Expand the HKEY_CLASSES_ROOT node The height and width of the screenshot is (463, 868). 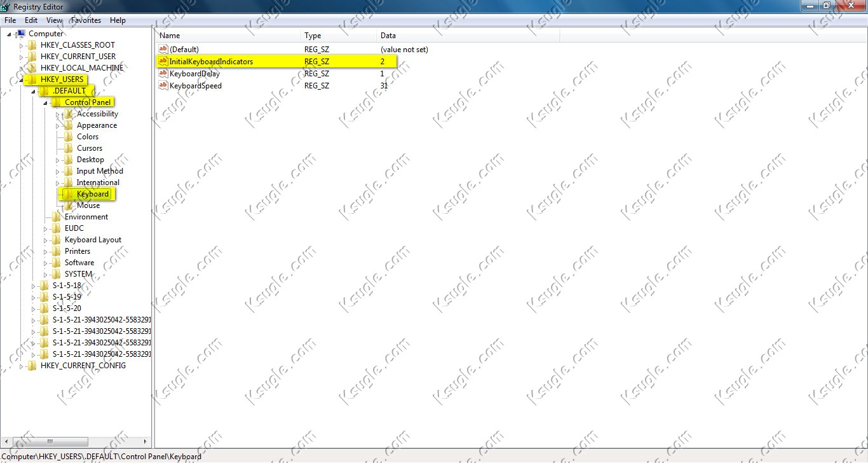click(21, 45)
